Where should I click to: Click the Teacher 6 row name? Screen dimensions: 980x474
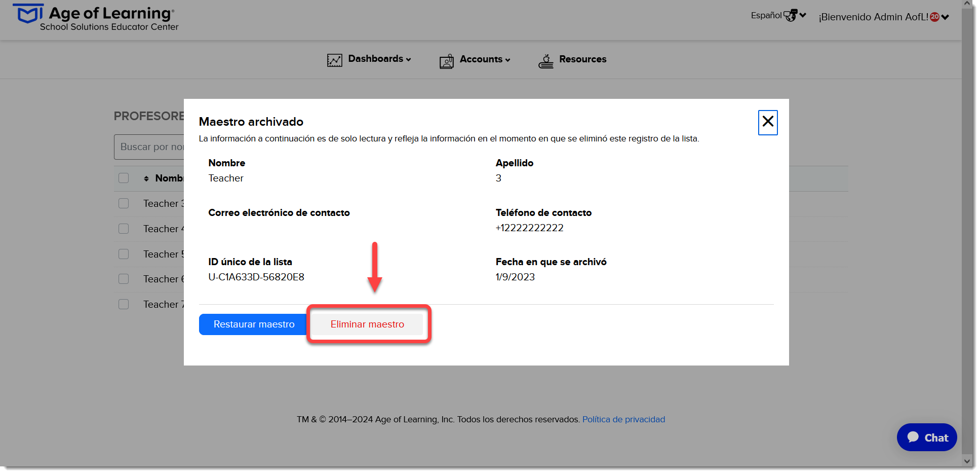coord(164,279)
